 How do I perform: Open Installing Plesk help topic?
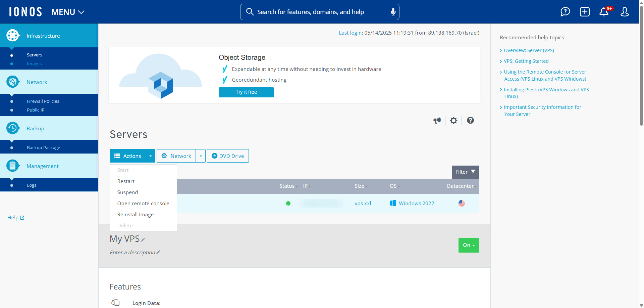tap(546, 93)
